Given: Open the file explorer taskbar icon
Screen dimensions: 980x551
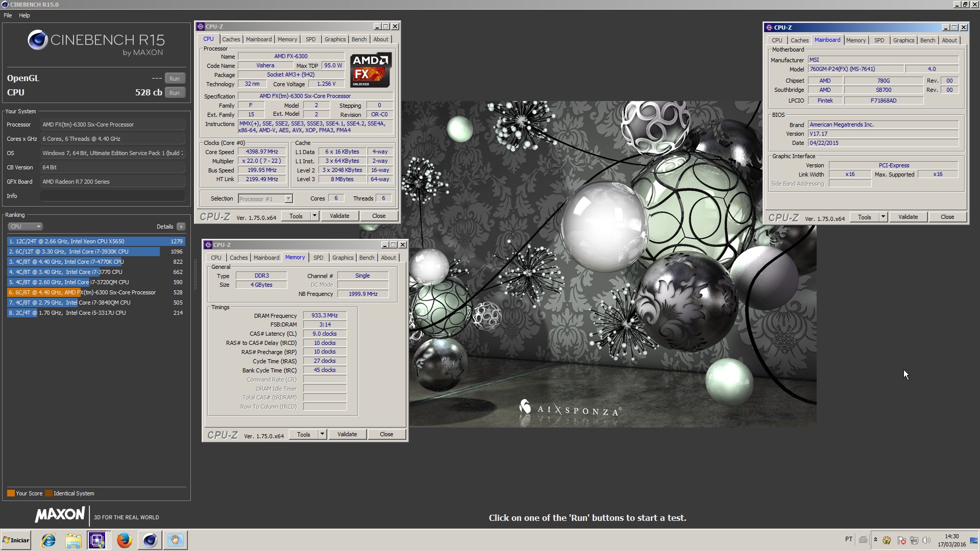Looking at the screenshot, I should [x=73, y=540].
